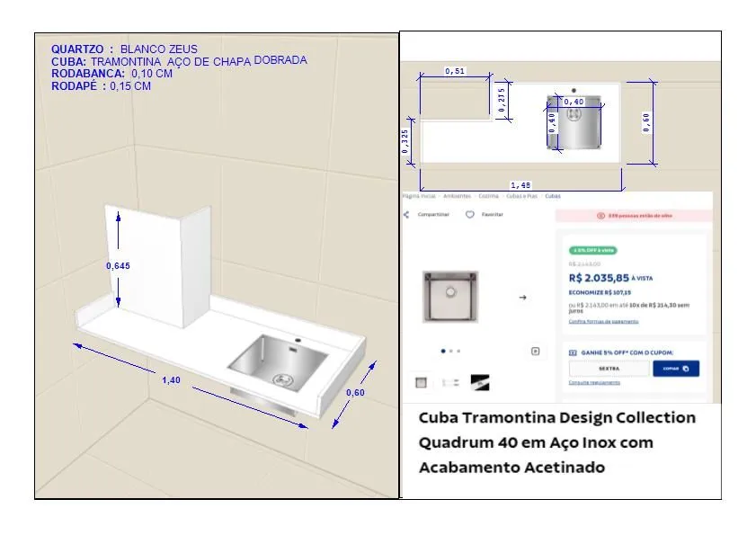Viewport: 756px width, 535px height.
Task: Open the payment methods link
Action: [x=604, y=321]
